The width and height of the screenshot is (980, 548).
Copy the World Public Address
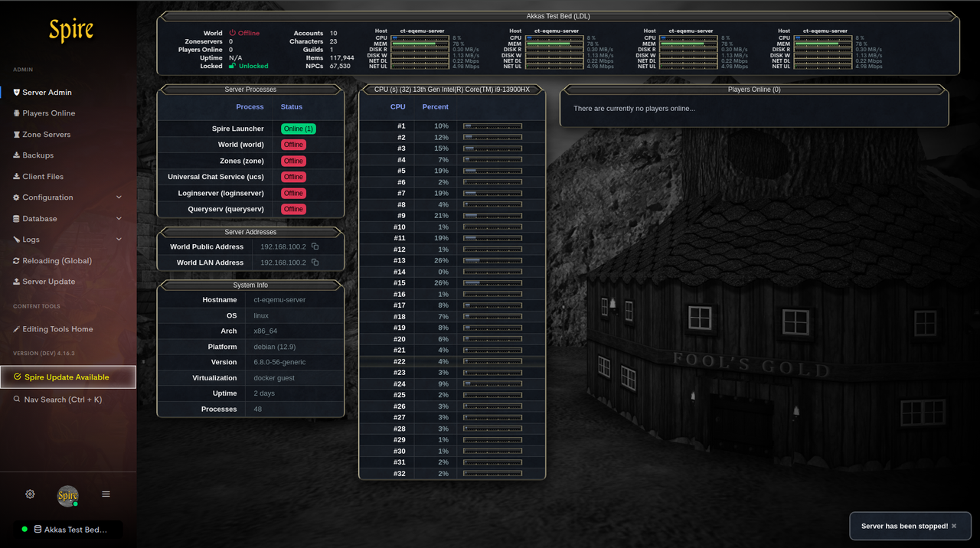tap(315, 246)
